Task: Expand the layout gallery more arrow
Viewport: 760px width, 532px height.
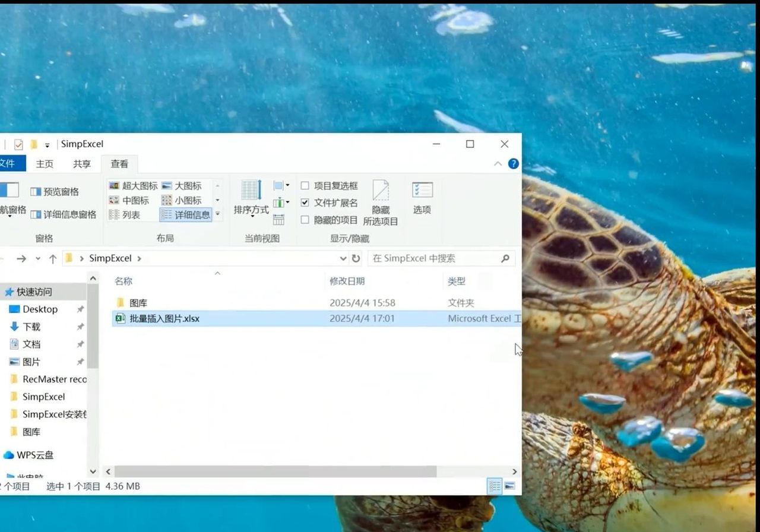Action: 217,214
